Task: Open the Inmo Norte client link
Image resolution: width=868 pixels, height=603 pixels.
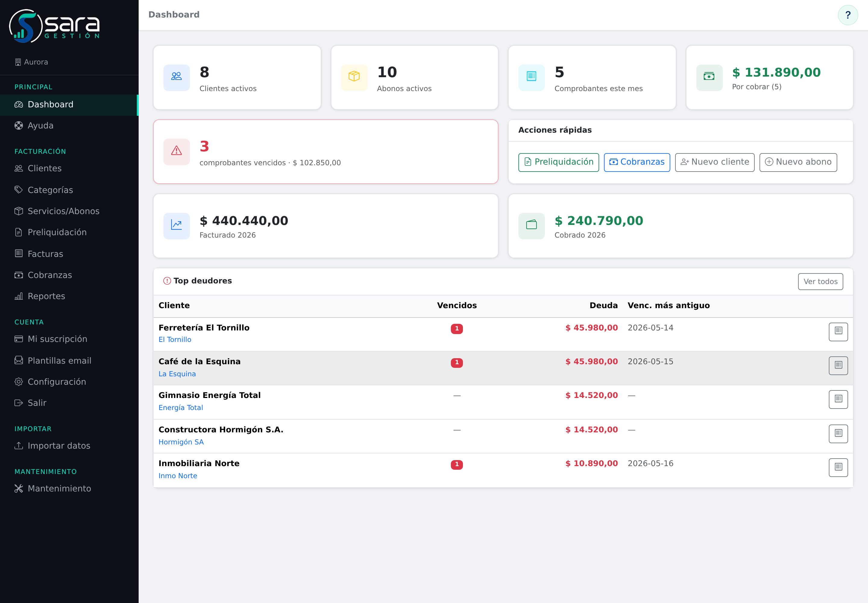Action: pyautogui.click(x=178, y=476)
